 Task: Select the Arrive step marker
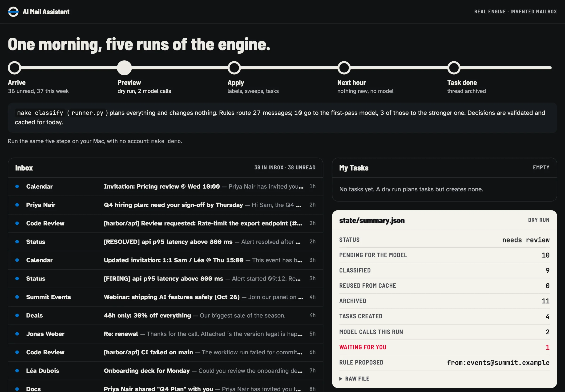[14, 68]
